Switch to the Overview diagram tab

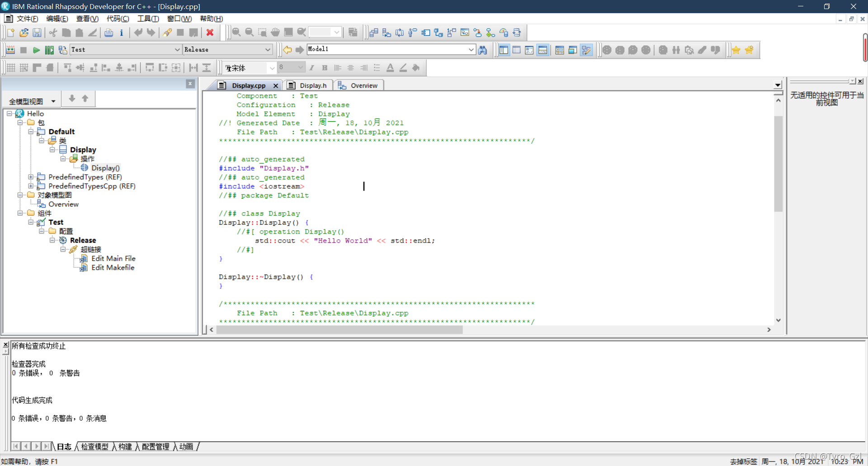click(x=358, y=86)
